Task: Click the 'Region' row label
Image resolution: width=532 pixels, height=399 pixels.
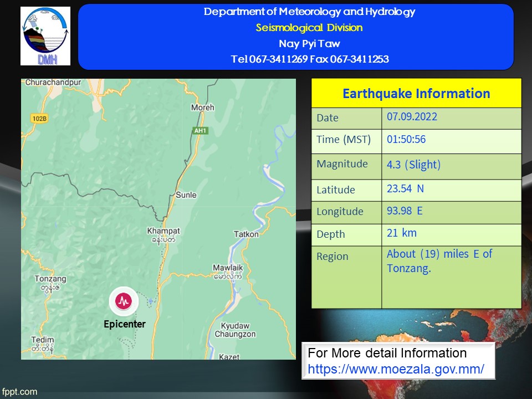Action: click(332, 256)
